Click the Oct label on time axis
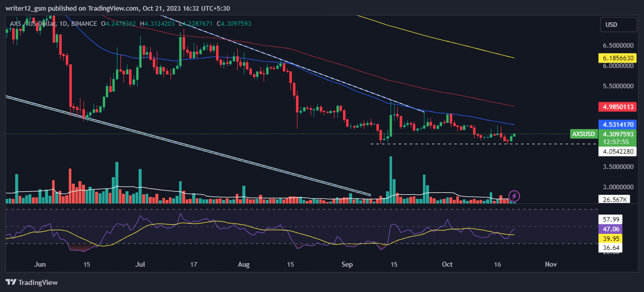Image resolution: width=644 pixels, height=292 pixels. click(447, 264)
